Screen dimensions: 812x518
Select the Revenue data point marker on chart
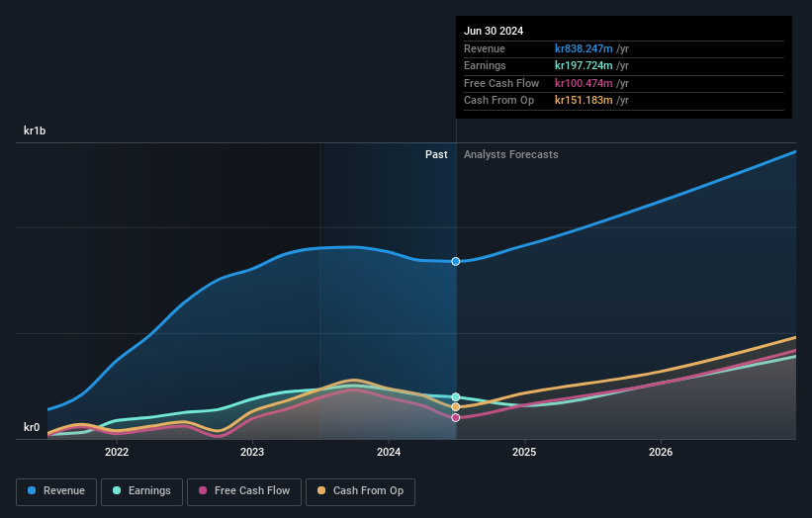coord(456,261)
